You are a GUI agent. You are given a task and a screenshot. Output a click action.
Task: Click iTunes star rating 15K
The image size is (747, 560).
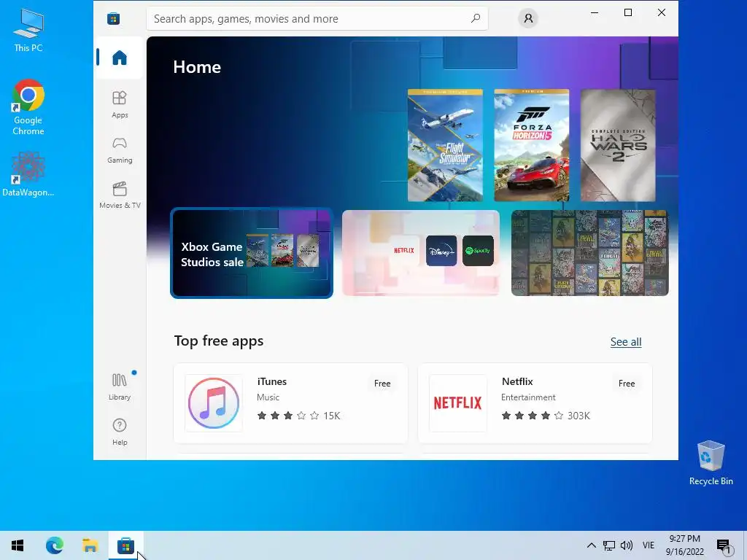[298, 416]
